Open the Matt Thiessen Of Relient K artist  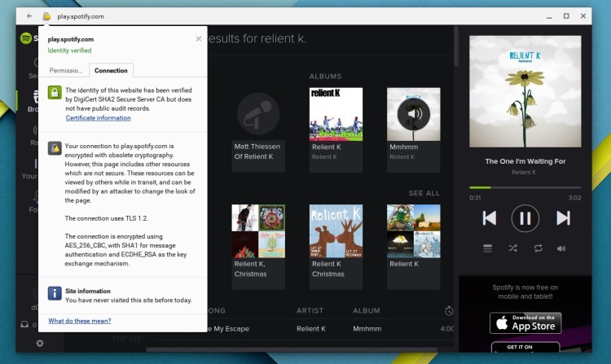point(258,129)
